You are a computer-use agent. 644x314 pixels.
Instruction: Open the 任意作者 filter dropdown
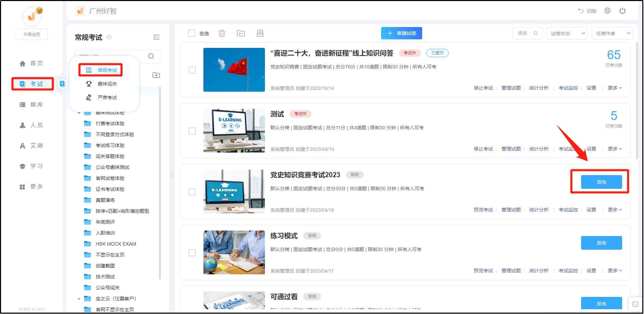click(612, 33)
